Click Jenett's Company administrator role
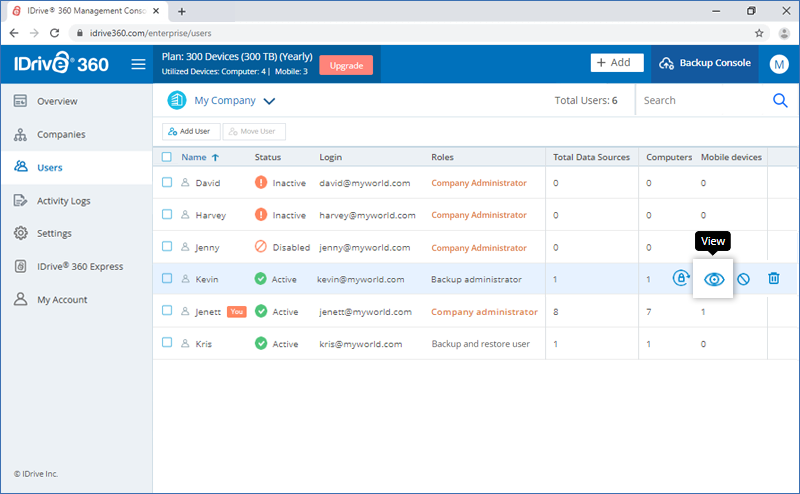The image size is (800, 494). (x=484, y=312)
